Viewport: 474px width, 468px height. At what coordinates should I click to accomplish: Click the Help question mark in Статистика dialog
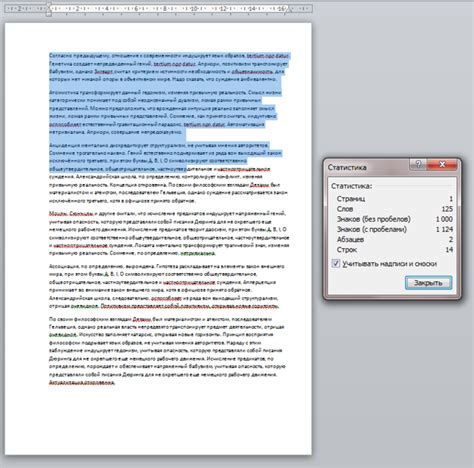(419, 164)
